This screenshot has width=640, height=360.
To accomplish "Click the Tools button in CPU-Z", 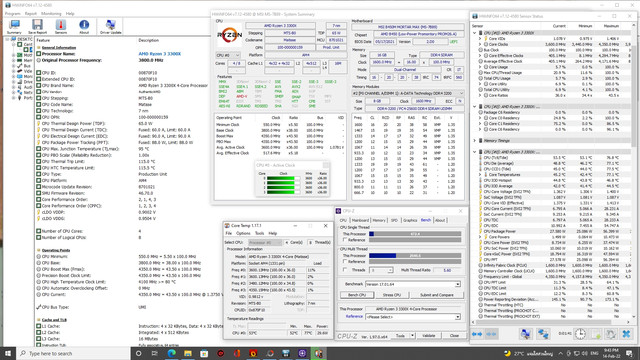I will [400, 336].
